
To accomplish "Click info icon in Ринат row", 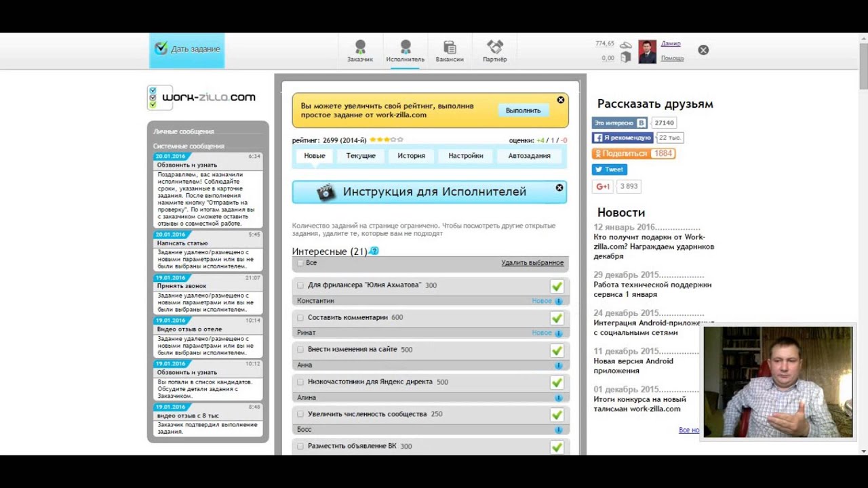I will click(x=559, y=333).
